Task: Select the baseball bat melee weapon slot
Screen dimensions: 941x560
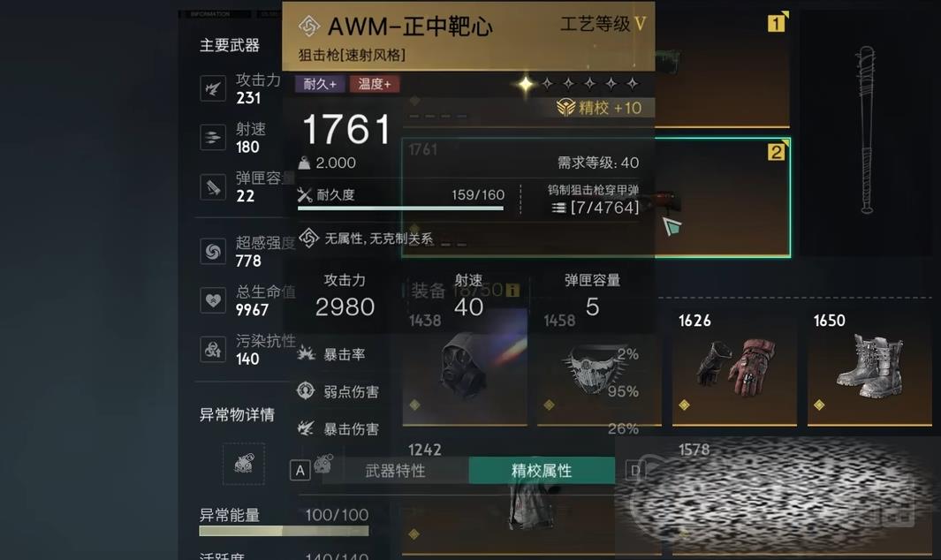Action: pyautogui.click(x=866, y=133)
